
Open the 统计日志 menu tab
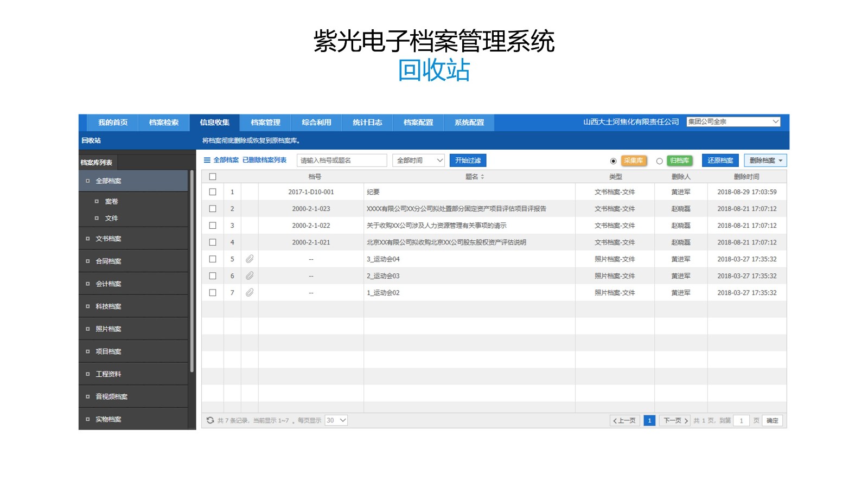pos(367,123)
